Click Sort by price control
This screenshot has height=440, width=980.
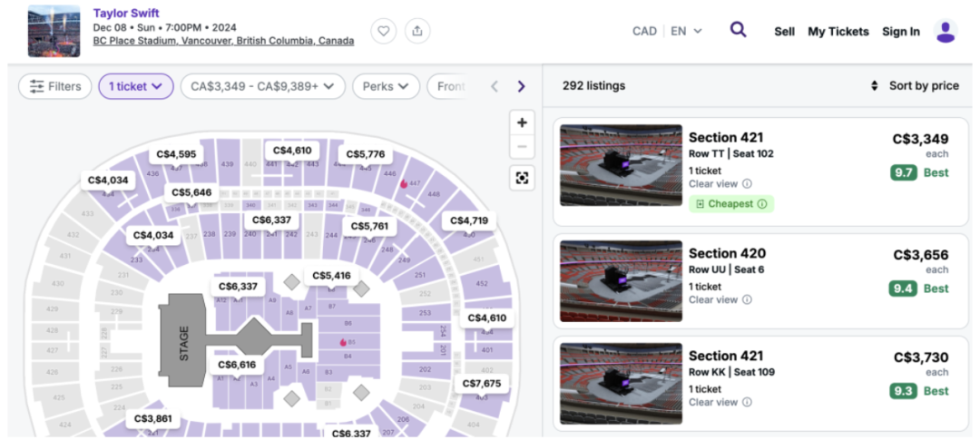click(915, 85)
